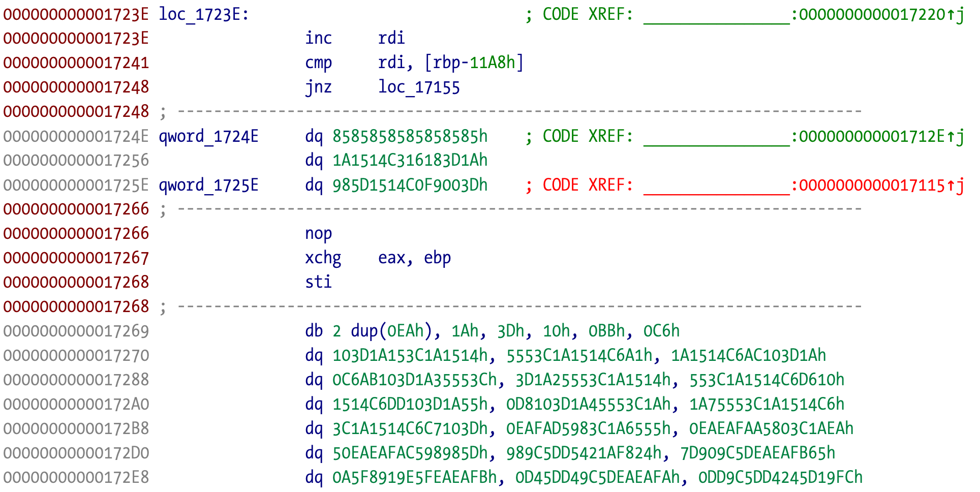
Task: Select the qword_1724E label
Action: pyautogui.click(x=208, y=136)
